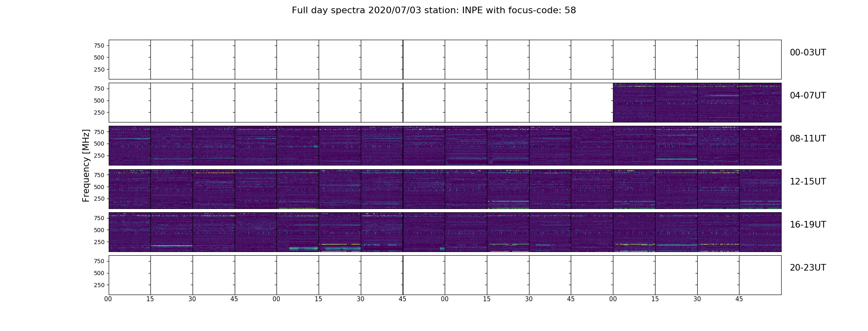Screen dimensions: 868x331
Task: Open 16-19UT panel 17:15-17:30 with yellow line
Action: pyautogui.click(x=340, y=232)
